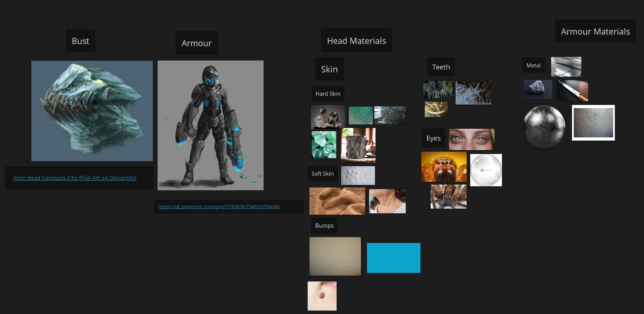Select the thorn on branch image
This screenshot has width=644, height=314.
click(436, 109)
